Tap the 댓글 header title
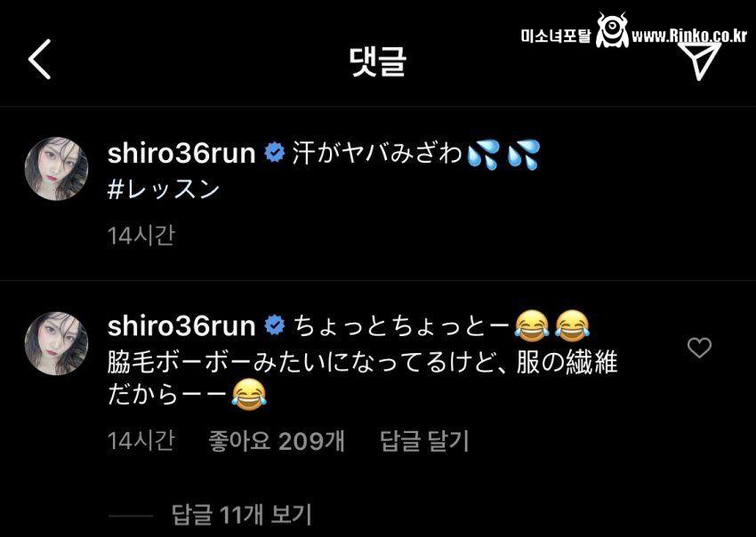The image size is (756, 537). [378, 60]
